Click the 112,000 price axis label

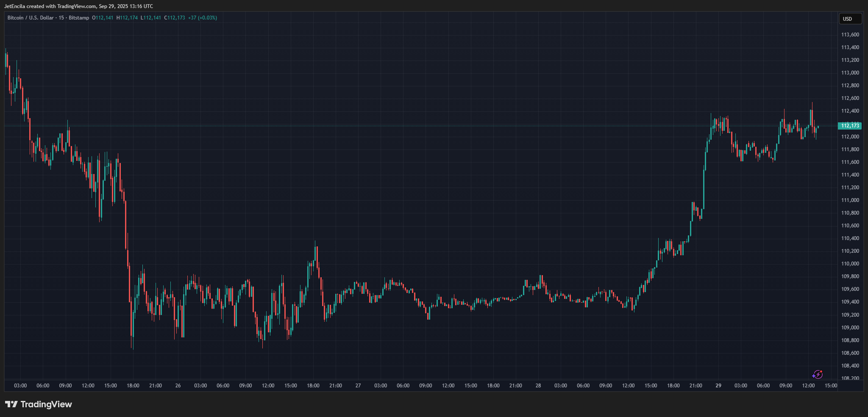coord(850,137)
